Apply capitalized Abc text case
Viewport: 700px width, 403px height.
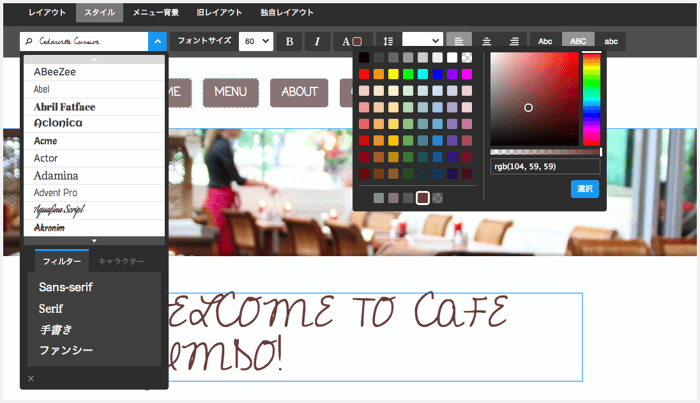pos(545,42)
